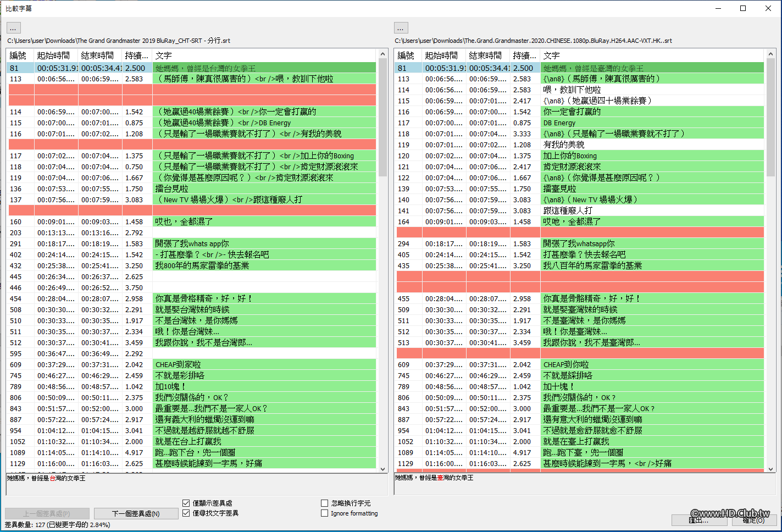Select 'CHEAP到你啦' row in right list
782x532 pixels.
(579, 365)
